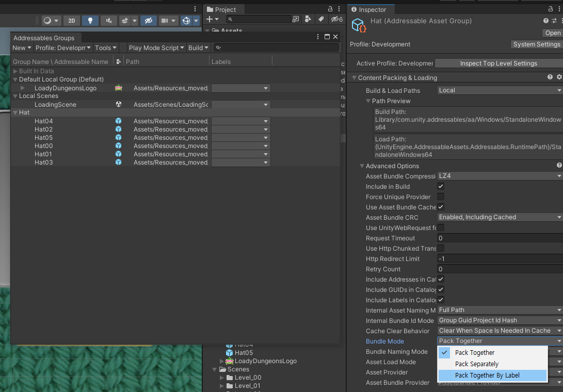
Task: Toggle scene effects (skybox/fog) icon
Action: click(x=125, y=21)
